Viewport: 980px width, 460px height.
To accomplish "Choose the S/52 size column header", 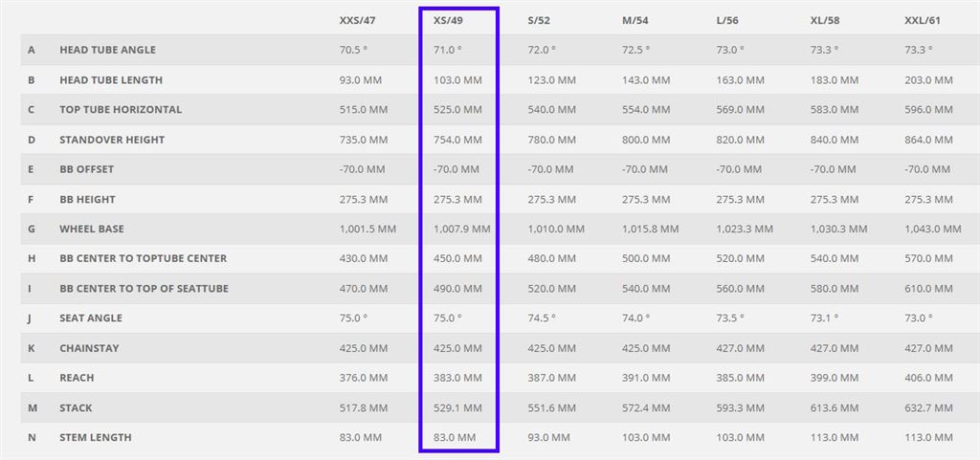I will (x=545, y=20).
